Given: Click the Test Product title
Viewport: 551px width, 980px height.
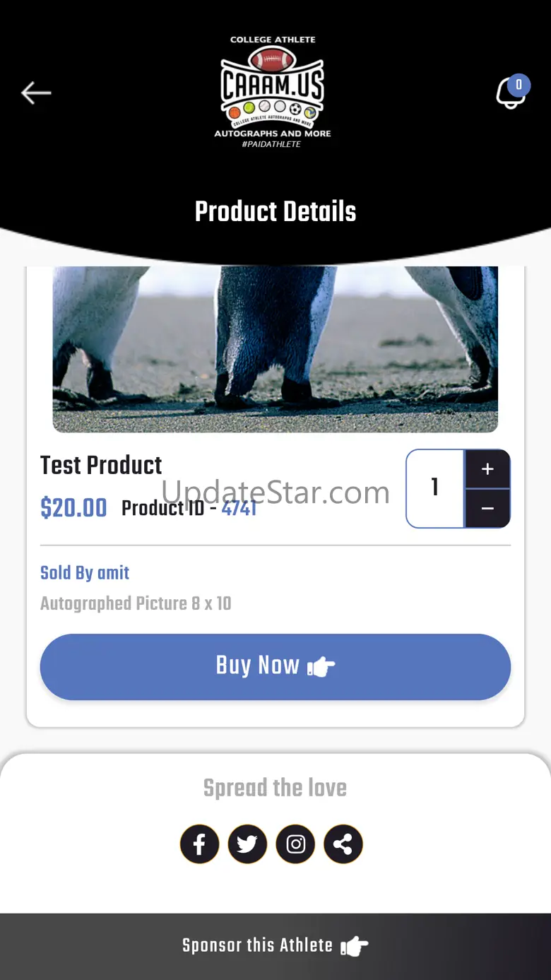Looking at the screenshot, I should click(101, 465).
